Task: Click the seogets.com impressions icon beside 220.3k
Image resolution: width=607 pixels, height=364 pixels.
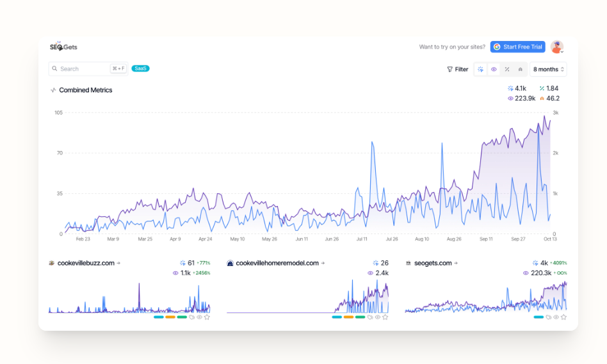Action: click(525, 273)
